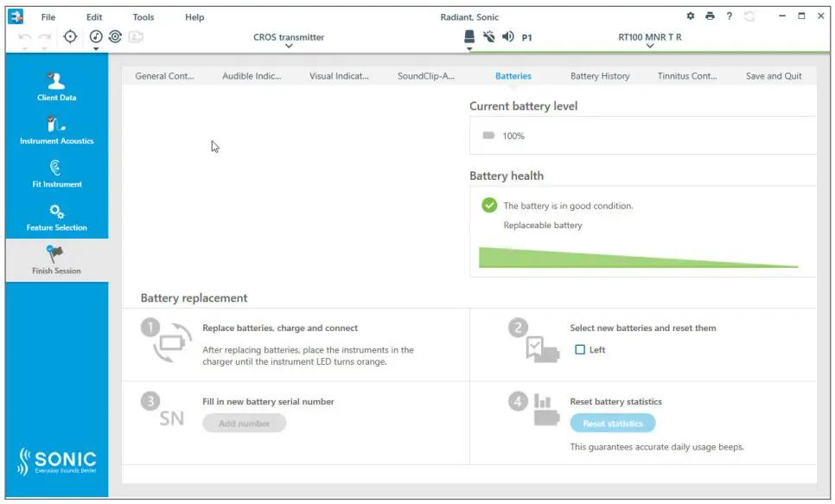
Task: Click the Add number button
Action: tap(244, 424)
